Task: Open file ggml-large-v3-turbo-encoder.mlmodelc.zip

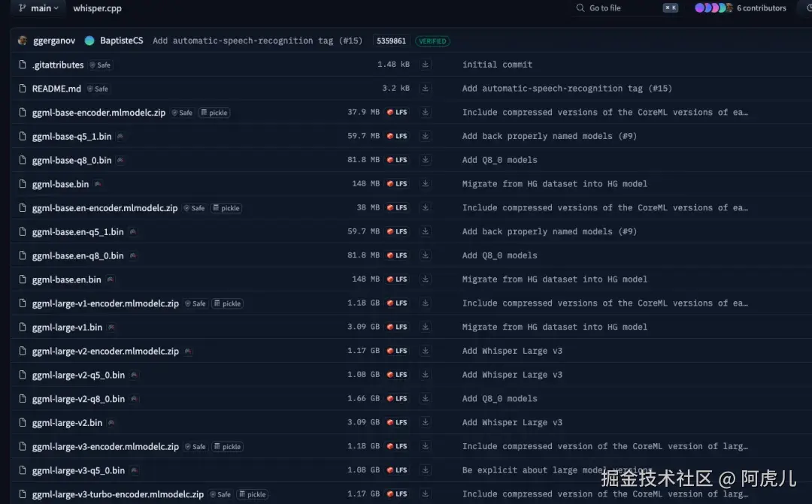Action: coord(117,494)
